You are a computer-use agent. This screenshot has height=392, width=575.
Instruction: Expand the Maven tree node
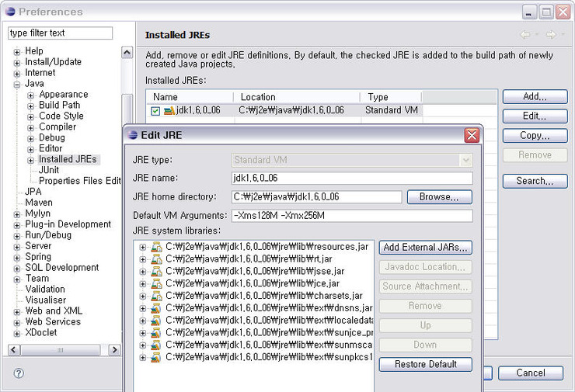(17, 203)
